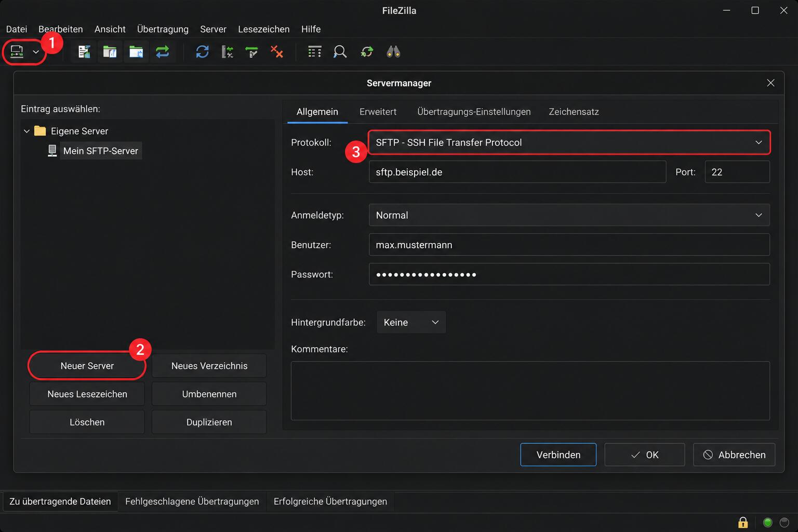Open the directory listing filters icon
798x532 pixels.
pos(314,52)
